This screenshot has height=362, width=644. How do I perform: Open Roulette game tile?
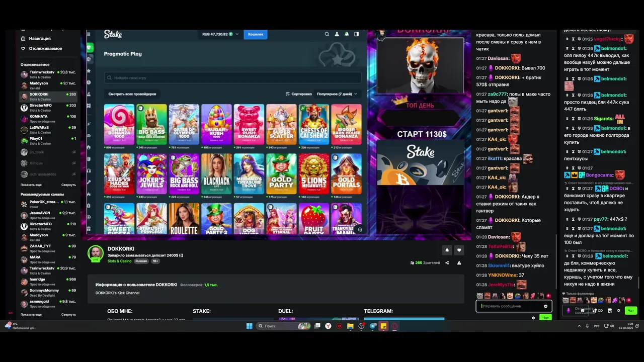[184, 219]
